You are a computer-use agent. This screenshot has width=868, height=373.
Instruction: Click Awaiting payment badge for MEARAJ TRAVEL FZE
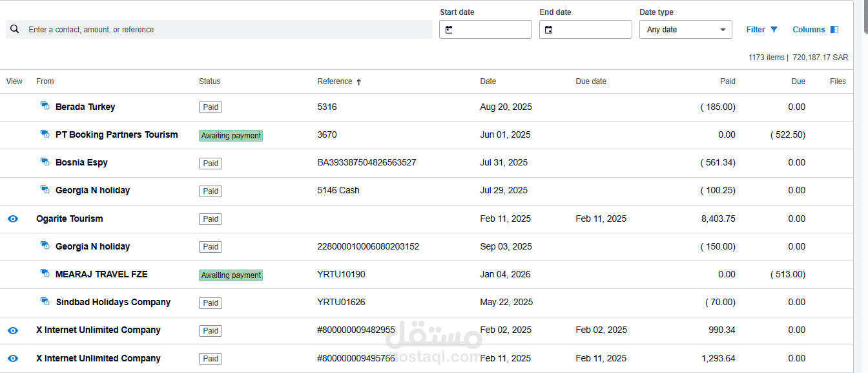tap(231, 275)
